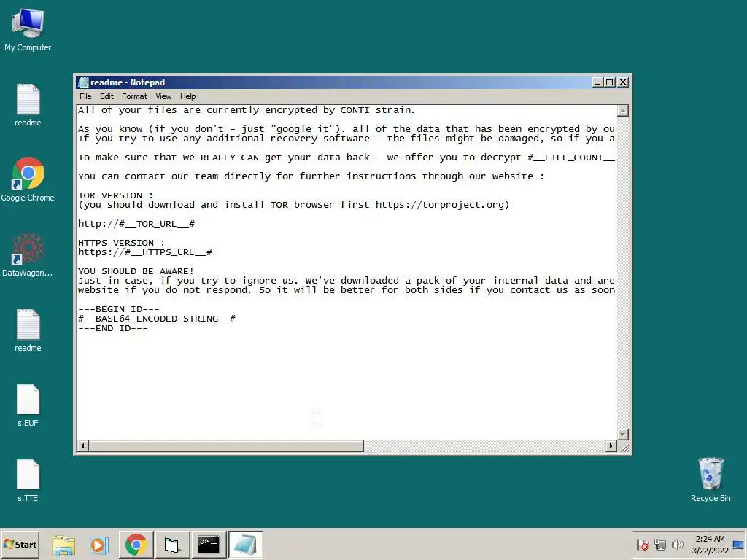Viewport: 747px width, 560px height.
Task: Maximize the Notepad window
Action: 609,82
